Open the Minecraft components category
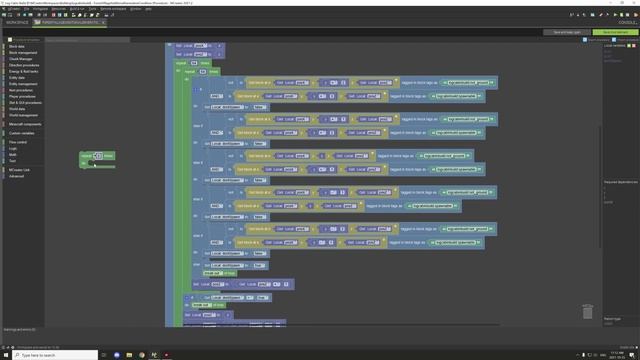Image resolution: width=640 pixels, height=360 pixels. 25,124
